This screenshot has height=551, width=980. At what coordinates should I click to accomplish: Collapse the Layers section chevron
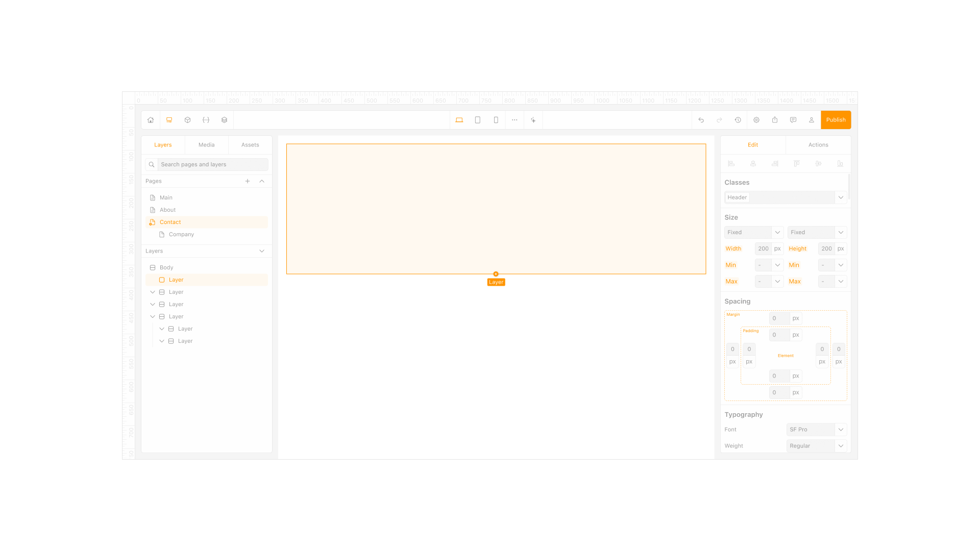[x=262, y=251]
